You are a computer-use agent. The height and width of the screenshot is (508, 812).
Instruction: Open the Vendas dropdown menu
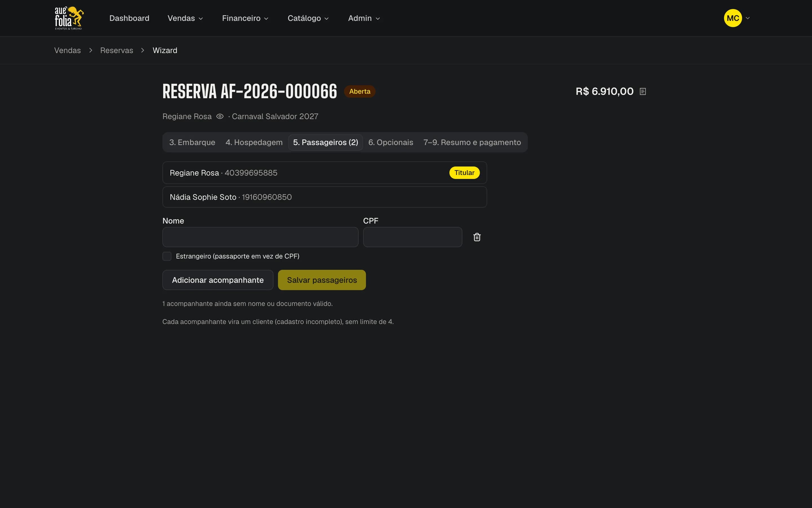(185, 18)
